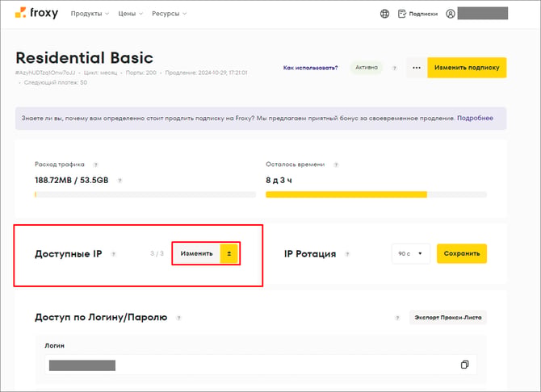The image size is (541, 392).
Task: Open the three-dots more options button
Action: click(x=417, y=68)
